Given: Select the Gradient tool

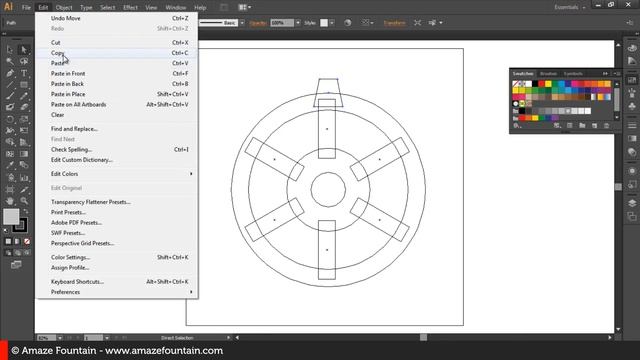Looking at the screenshot, I should coord(24,154).
